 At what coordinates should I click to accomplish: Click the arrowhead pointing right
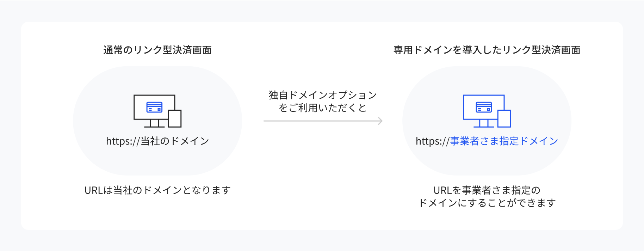click(380, 121)
